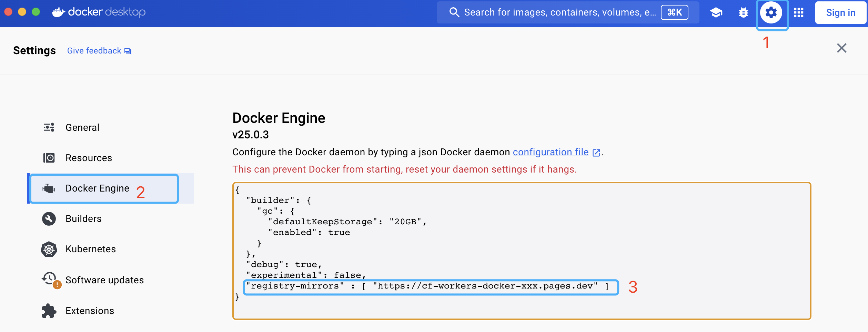The width and height of the screenshot is (868, 332).
Task: Open the Extensions settings section
Action: [110, 311]
